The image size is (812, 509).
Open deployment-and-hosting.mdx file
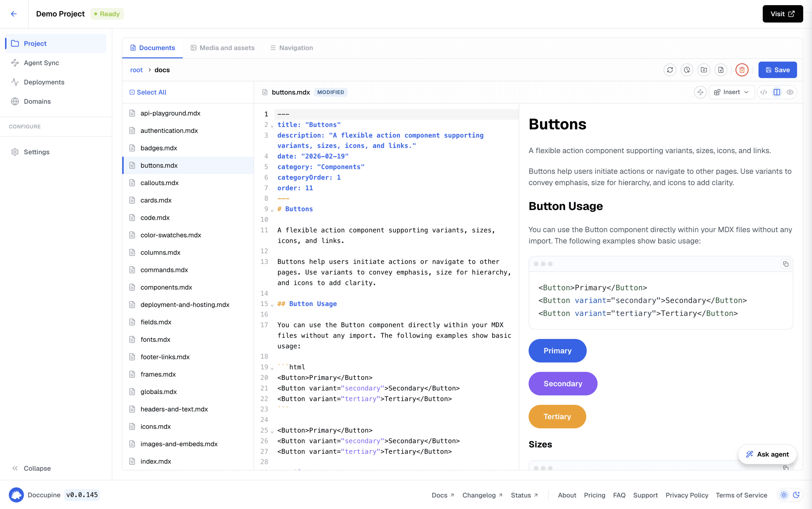188,305
